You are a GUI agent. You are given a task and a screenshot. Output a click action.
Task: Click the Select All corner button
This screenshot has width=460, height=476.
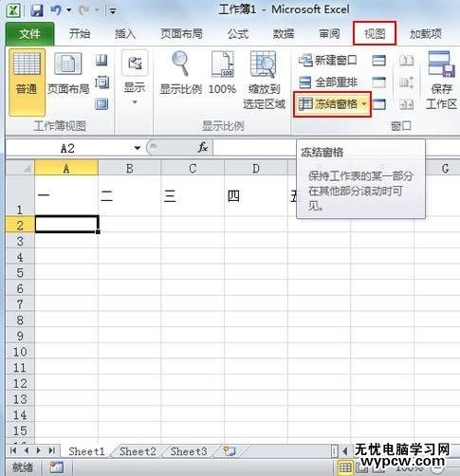[20, 168]
